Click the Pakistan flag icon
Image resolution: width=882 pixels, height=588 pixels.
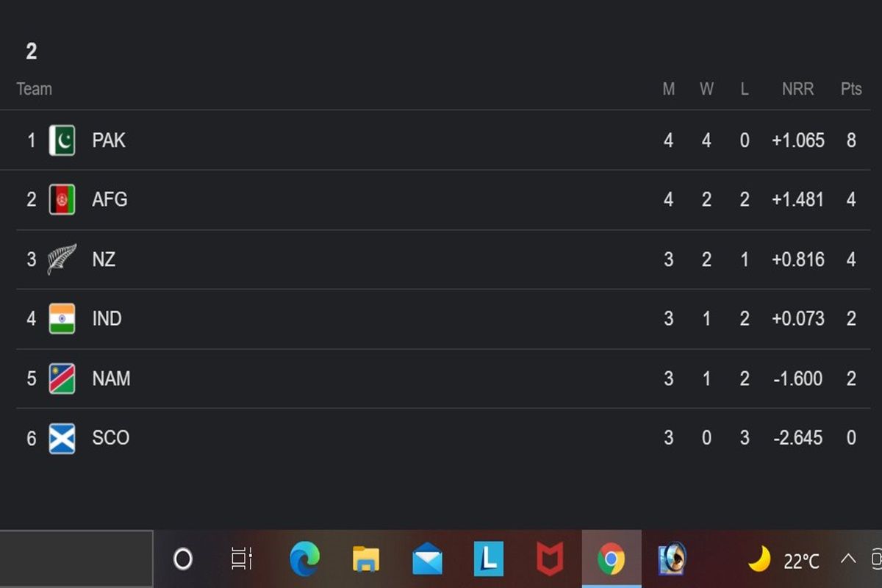pos(63,140)
